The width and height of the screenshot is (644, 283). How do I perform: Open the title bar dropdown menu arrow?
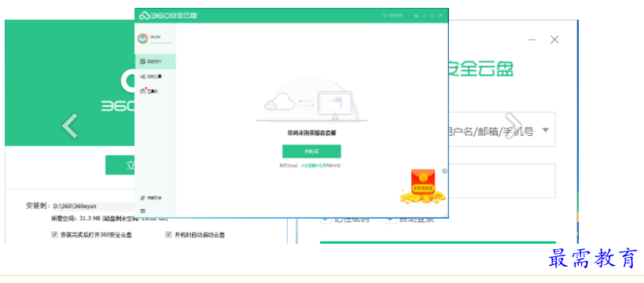(x=416, y=16)
